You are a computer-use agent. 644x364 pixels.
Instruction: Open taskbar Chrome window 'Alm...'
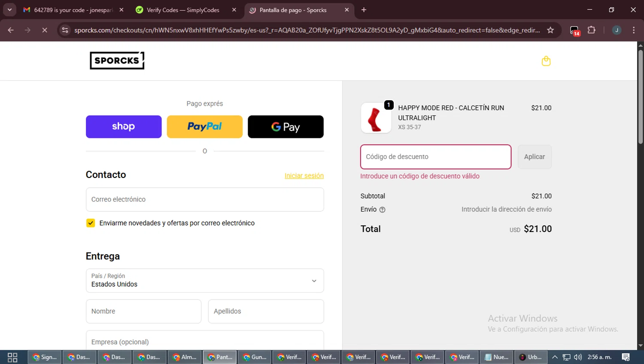tap(185, 357)
